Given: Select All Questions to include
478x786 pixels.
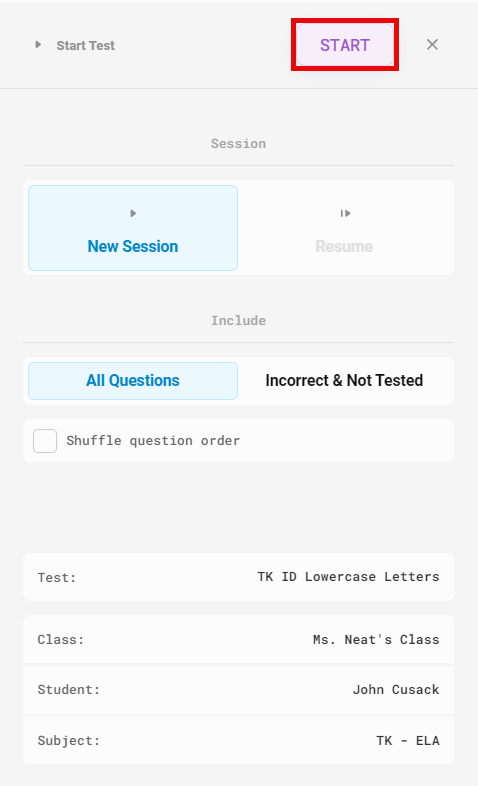Looking at the screenshot, I should click(133, 381).
